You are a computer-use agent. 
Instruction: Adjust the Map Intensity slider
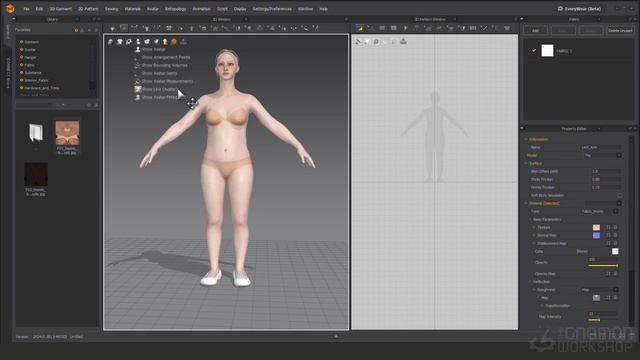tap(603, 320)
